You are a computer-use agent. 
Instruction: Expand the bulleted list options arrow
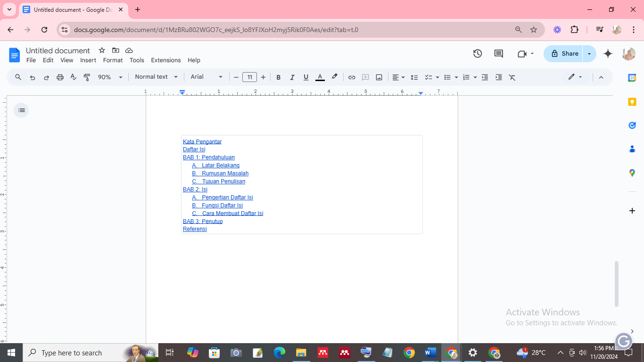click(x=456, y=77)
